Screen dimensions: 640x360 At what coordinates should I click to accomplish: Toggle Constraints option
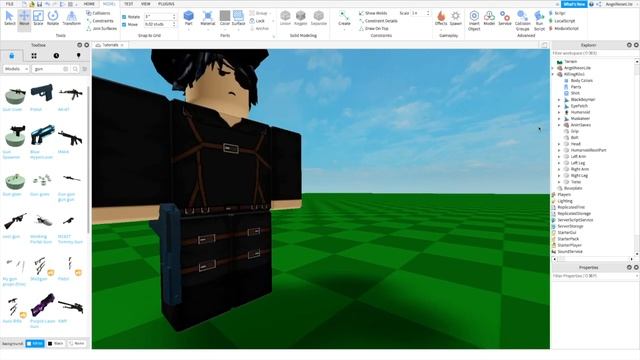click(100, 21)
